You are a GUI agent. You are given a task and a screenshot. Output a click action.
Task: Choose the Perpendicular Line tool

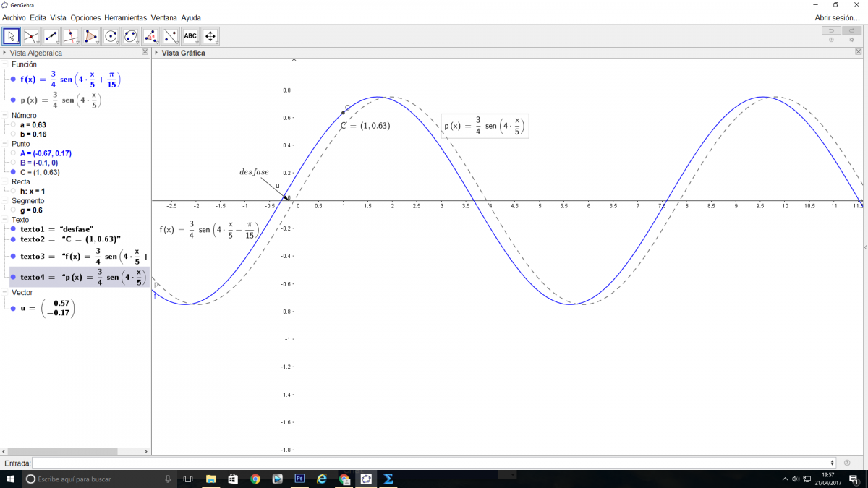tap(71, 35)
